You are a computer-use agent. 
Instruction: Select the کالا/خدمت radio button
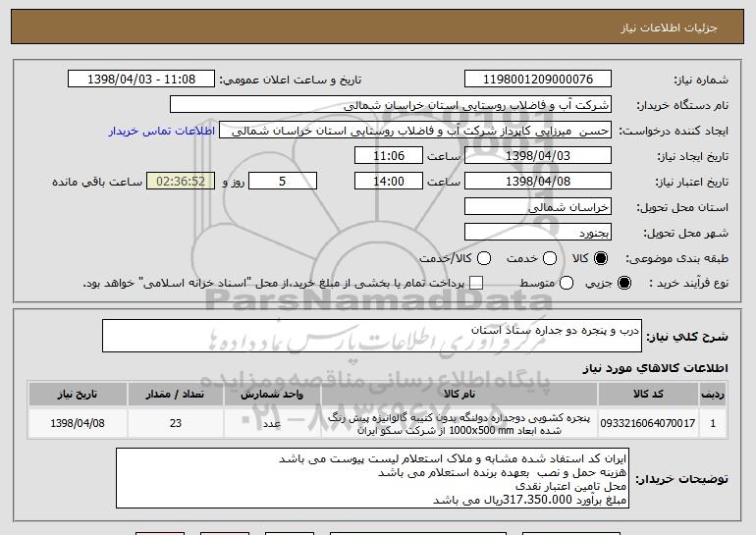[x=484, y=259]
